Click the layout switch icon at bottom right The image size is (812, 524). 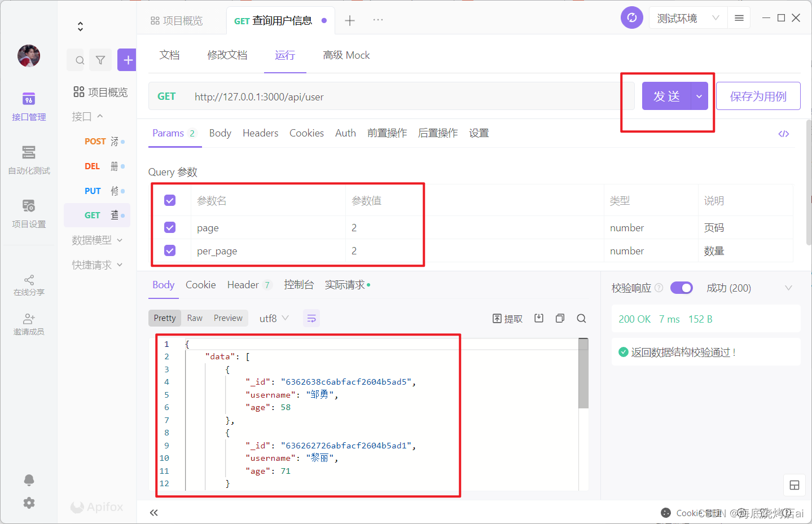[795, 485]
